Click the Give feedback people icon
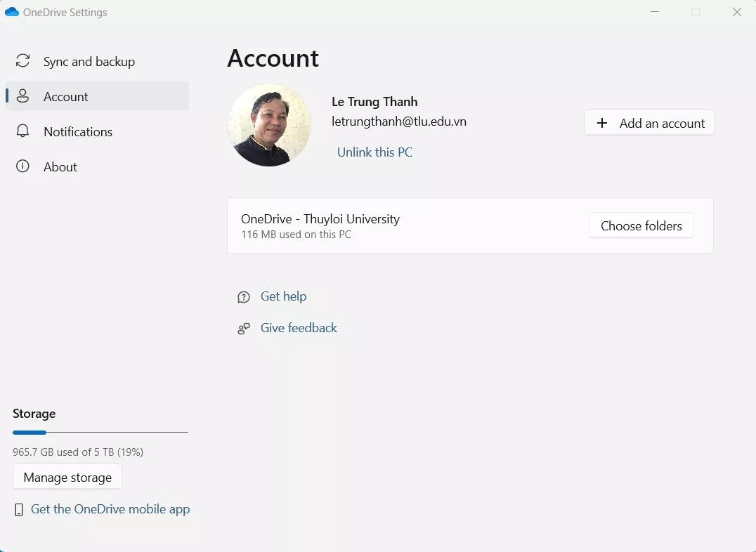Image resolution: width=756 pixels, height=552 pixels. pos(244,329)
